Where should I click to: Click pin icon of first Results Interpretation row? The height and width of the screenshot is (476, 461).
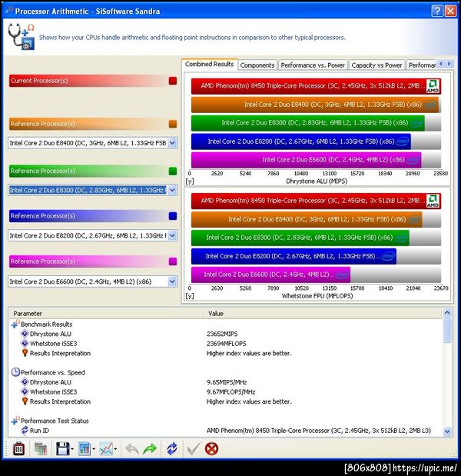pyautogui.click(x=25, y=353)
